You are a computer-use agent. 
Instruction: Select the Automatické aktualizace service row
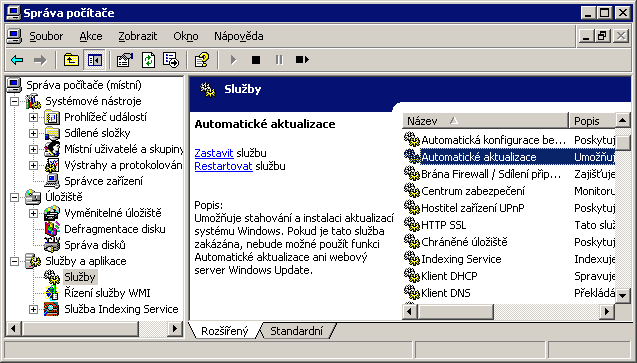(509, 157)
